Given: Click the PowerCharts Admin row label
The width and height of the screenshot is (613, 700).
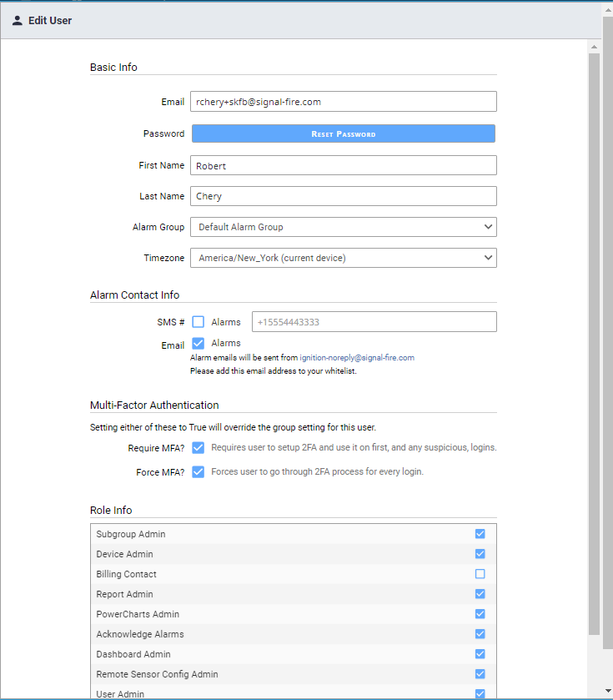Looking at the screenshot, I should 138,614.
